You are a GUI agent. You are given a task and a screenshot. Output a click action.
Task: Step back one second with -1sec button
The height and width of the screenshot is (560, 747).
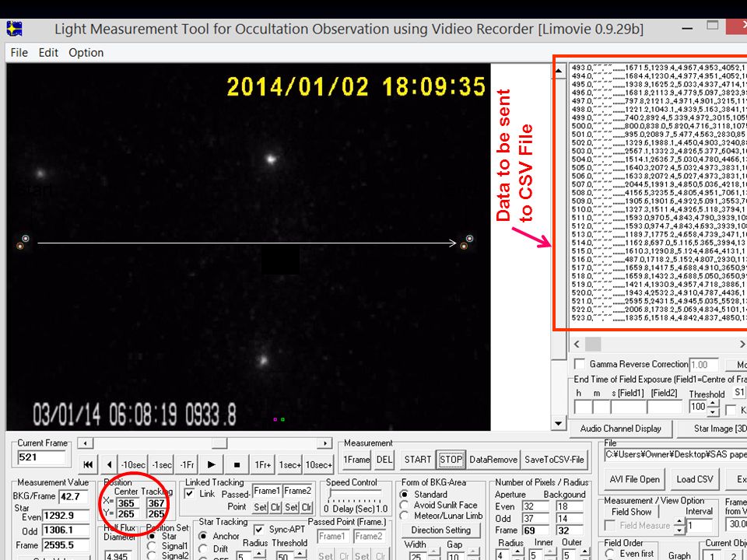pos(162,464)
